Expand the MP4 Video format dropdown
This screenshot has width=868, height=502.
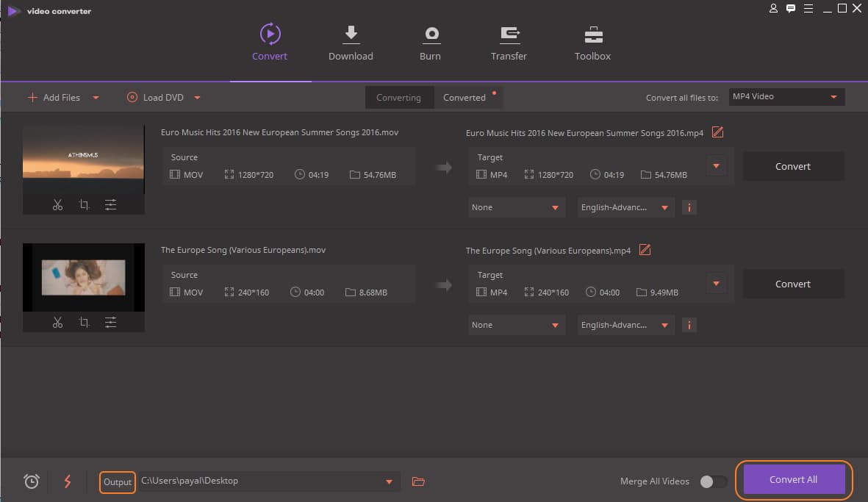(x=786, y=97)
